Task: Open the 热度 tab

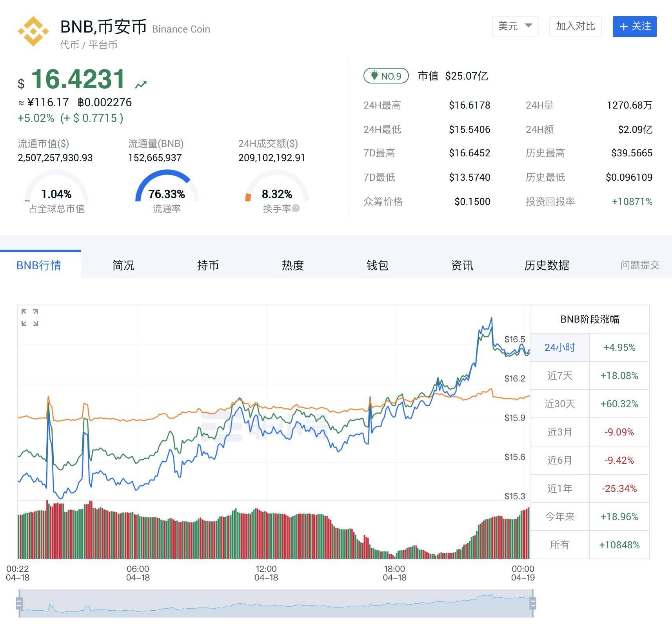Action: (x=293, y=265)
